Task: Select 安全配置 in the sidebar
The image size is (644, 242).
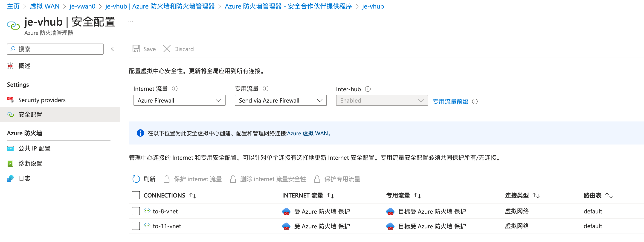Action: point(60,115)
